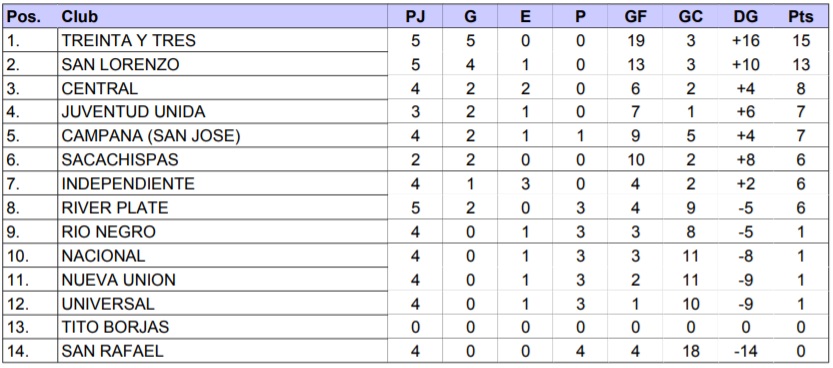Select CAMPANA (SAN JOSE) club cell
The height and width of the screenshot is (368, 833).
click(x=222, y=136)
